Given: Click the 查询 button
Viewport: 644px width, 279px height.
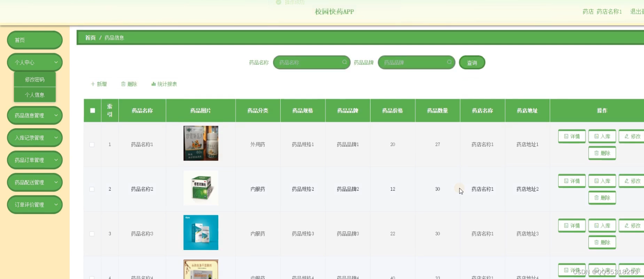Looking at the screenshot, I should click(472, 62).
